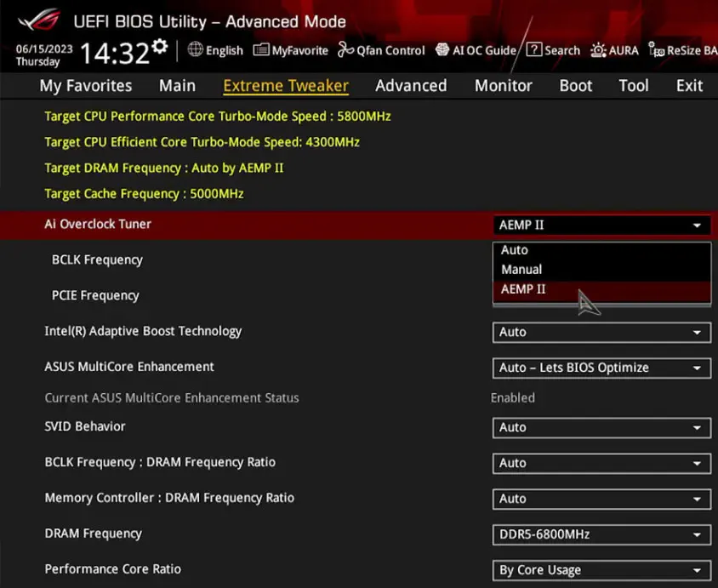The height and width of the screenshot is (588, 718).
Task: Click the ReSize BAR icon
Action: (x=656, y=50)
